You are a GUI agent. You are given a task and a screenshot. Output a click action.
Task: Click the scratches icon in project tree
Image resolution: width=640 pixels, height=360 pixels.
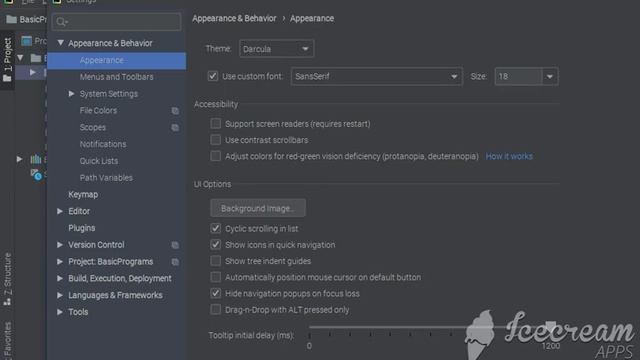36,174
